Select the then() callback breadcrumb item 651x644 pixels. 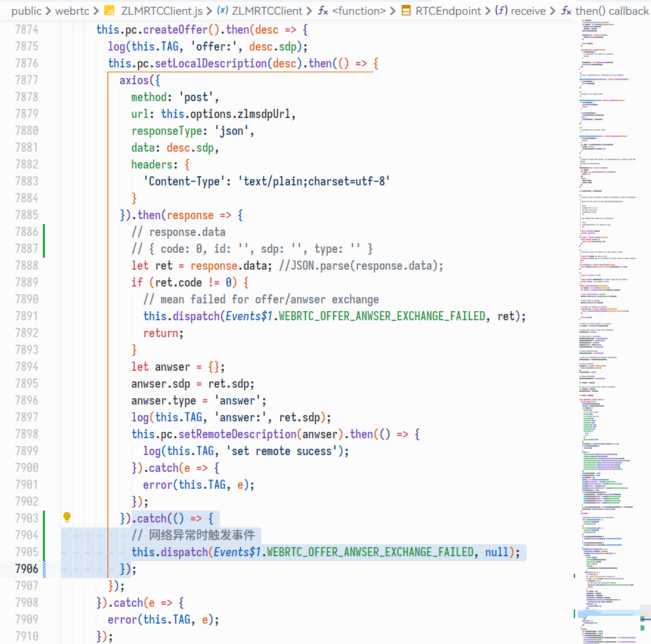612,11
